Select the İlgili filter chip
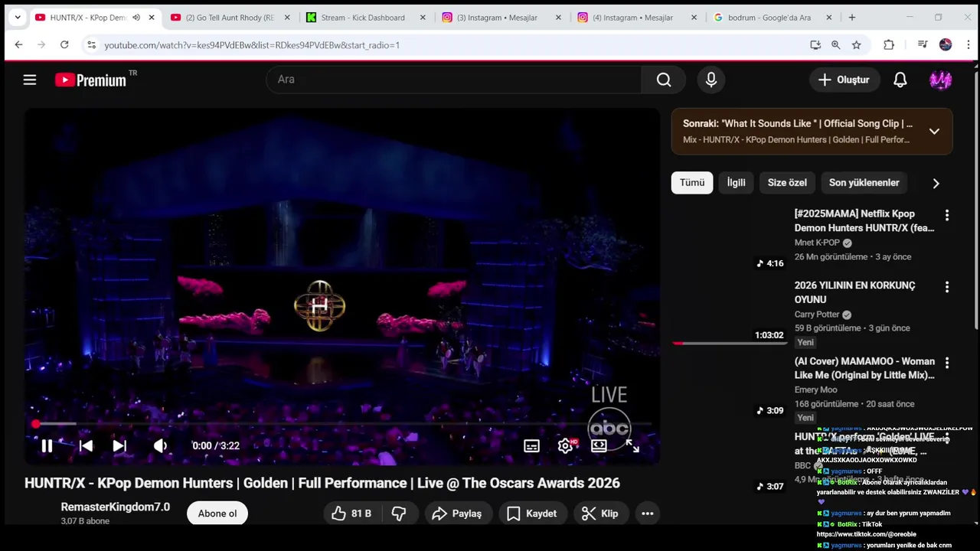 coord(736,183)
